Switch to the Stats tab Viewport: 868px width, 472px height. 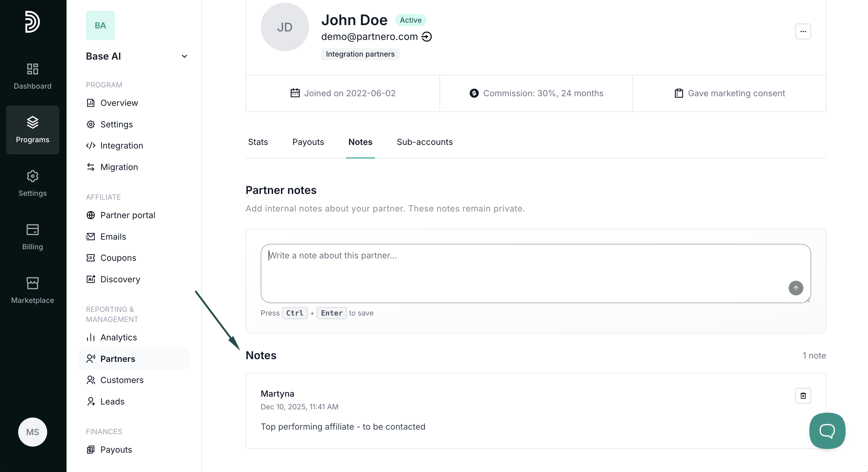[258, 142]
